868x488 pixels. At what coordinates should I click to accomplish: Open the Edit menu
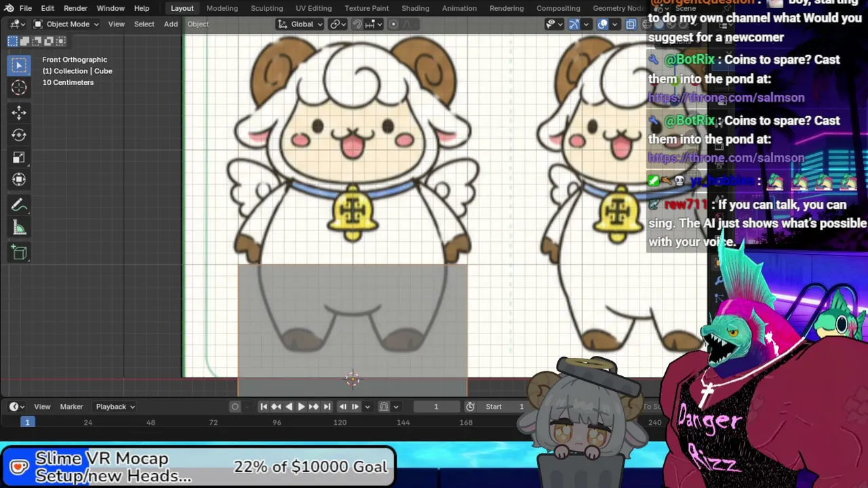[x=47, y=8]
